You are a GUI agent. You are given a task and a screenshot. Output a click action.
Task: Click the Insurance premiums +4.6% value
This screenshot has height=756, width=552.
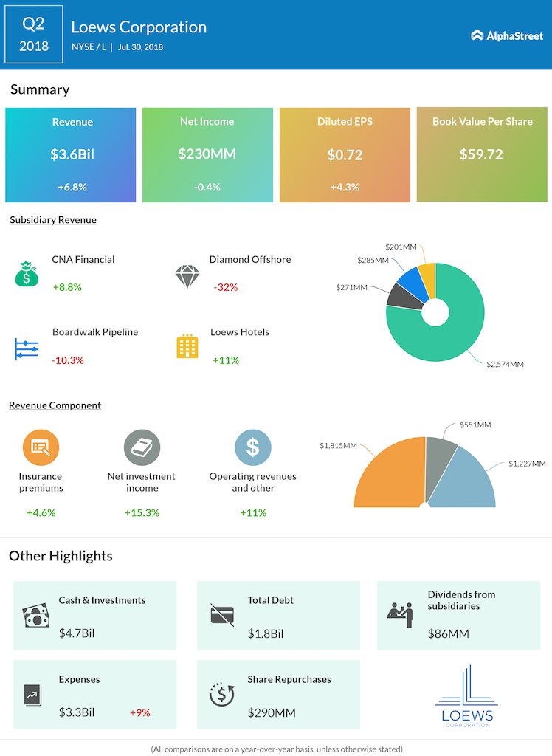tap(41, 513)
